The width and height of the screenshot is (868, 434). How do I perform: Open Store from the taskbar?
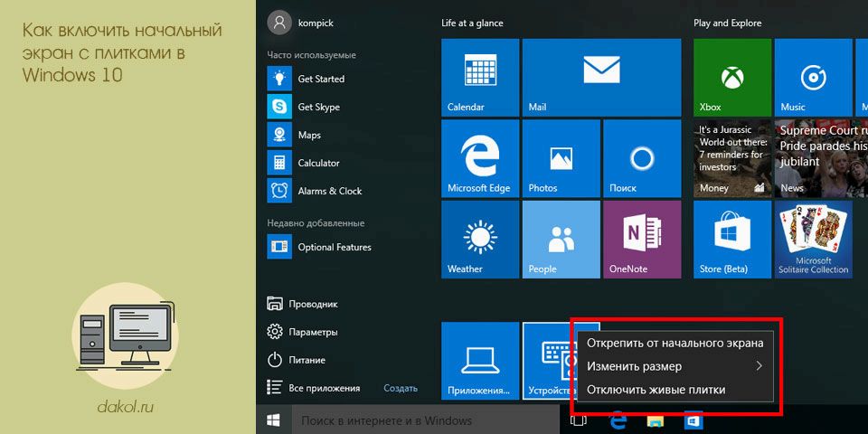click(x=693, y=420)
